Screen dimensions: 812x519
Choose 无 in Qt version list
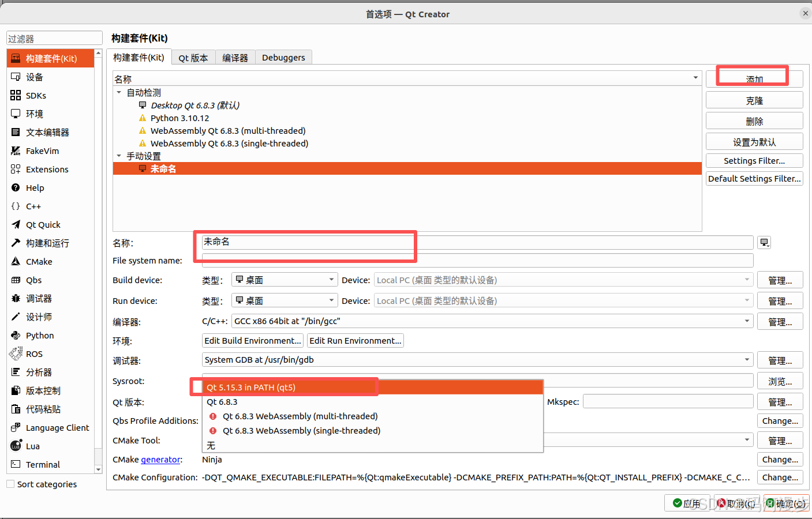[372, 445]
